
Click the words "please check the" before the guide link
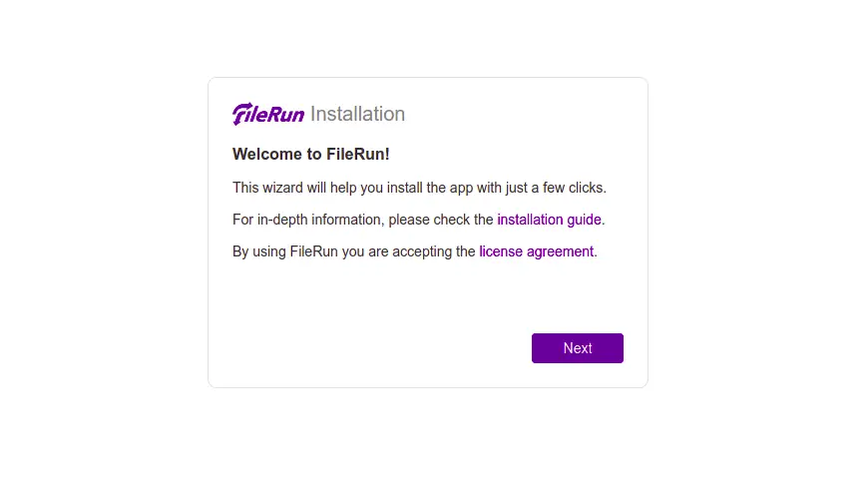tap(441, 220)
